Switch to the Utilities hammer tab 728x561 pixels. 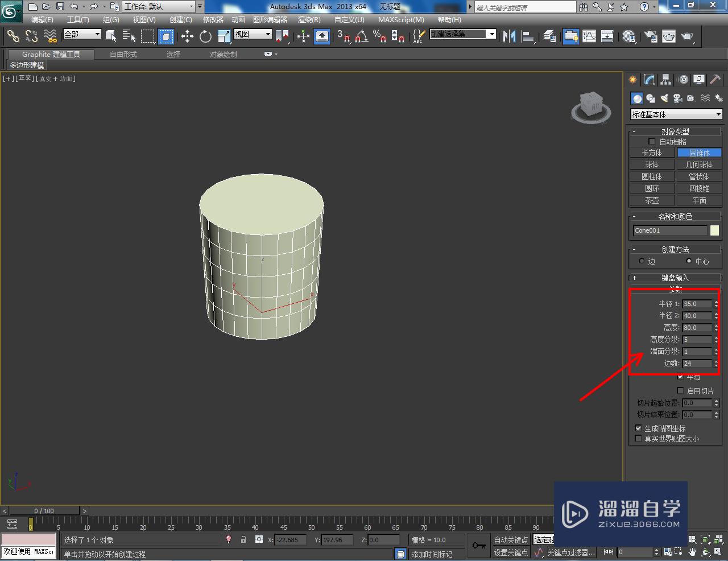[715, 80]
